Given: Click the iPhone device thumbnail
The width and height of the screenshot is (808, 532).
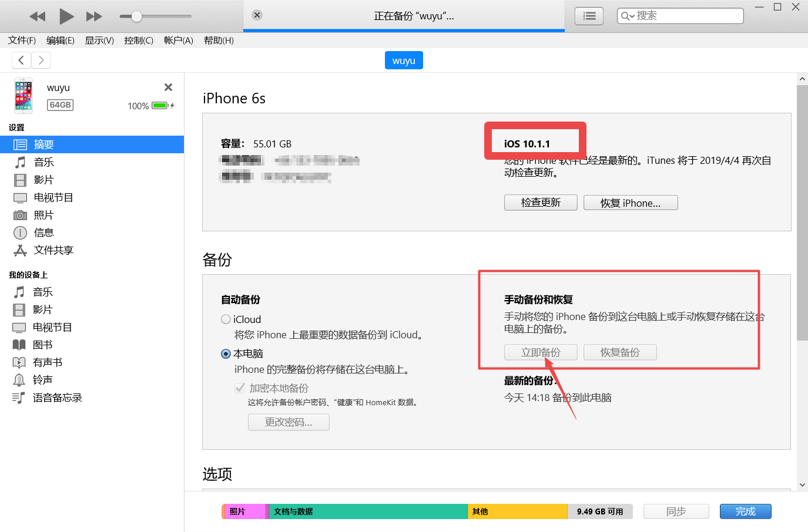Looking at the screenshot, I should point(24,96).
